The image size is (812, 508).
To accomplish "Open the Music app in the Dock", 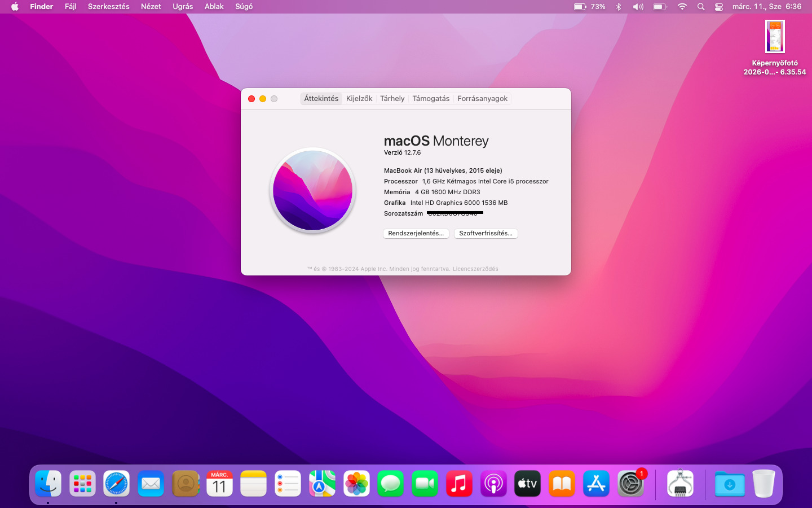I will tap(459, 484).
